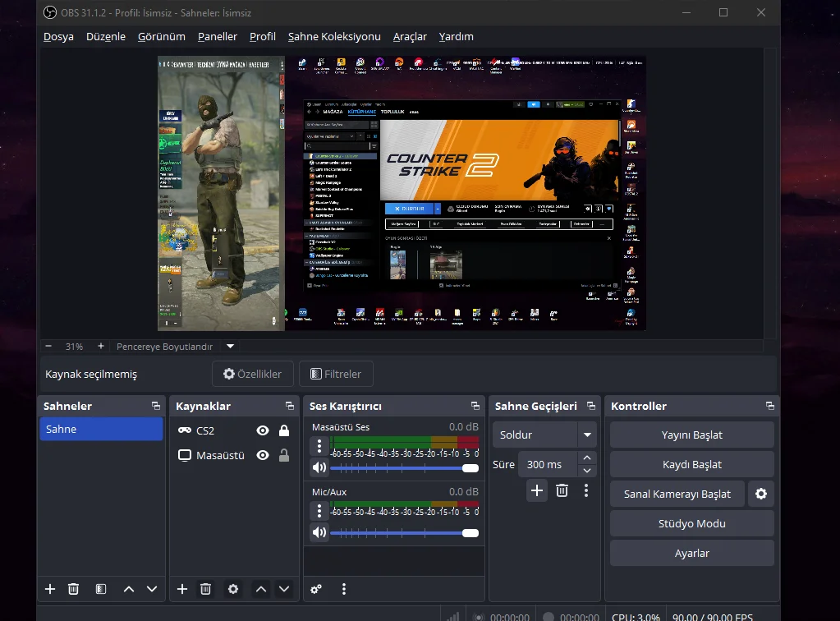This screenshot has height=621, width=840.
Task: Delete the selected source with trash icon
Action: 205,589
